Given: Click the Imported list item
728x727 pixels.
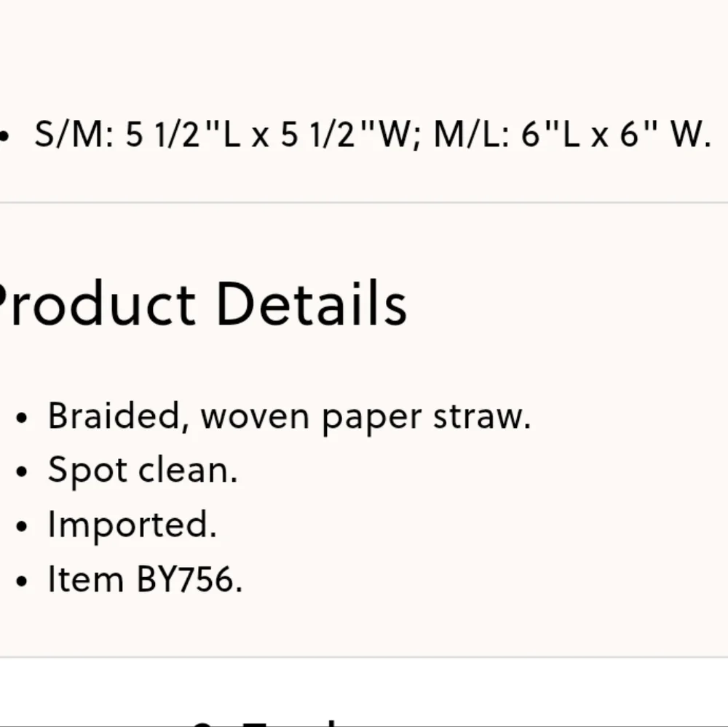Looking at the screenshot, I should click(x=132, y=525).
